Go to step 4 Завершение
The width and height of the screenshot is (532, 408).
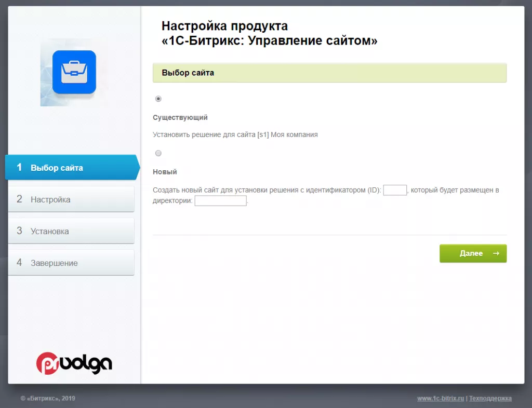pos(71,263)
